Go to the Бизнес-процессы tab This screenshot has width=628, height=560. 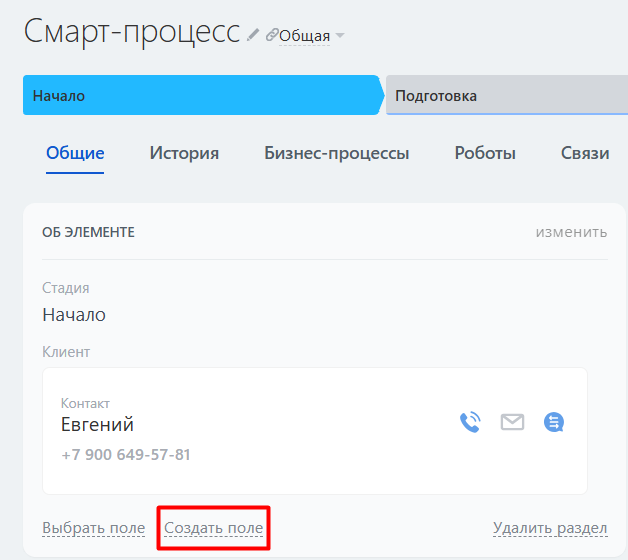[336, 153]
